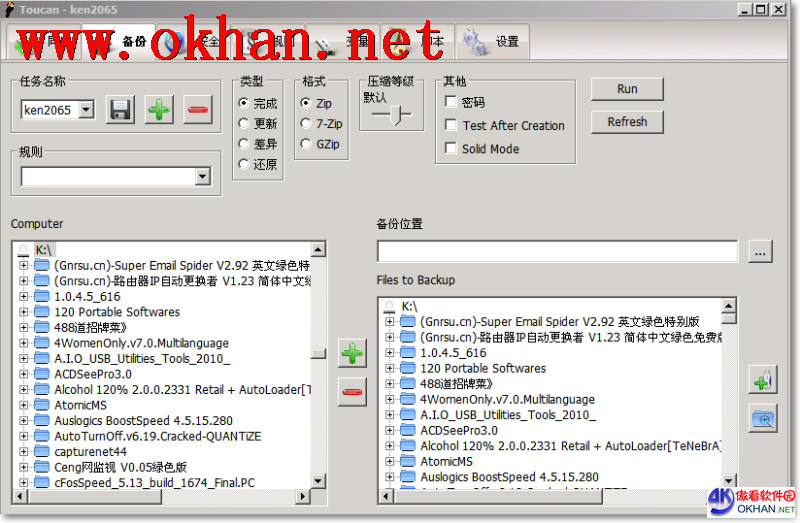Switch to the 备份 backup tab

pos(118,41)
